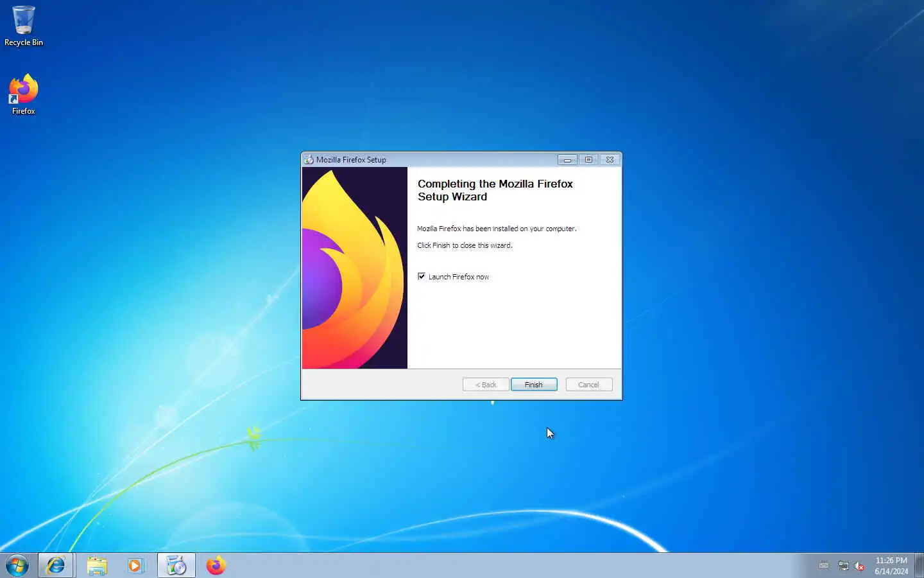This screenshot has width=924, height=578.
Task: Launch Internet Explorer from the taskbar
Action: pyautogui.click(x=56, y=566)
